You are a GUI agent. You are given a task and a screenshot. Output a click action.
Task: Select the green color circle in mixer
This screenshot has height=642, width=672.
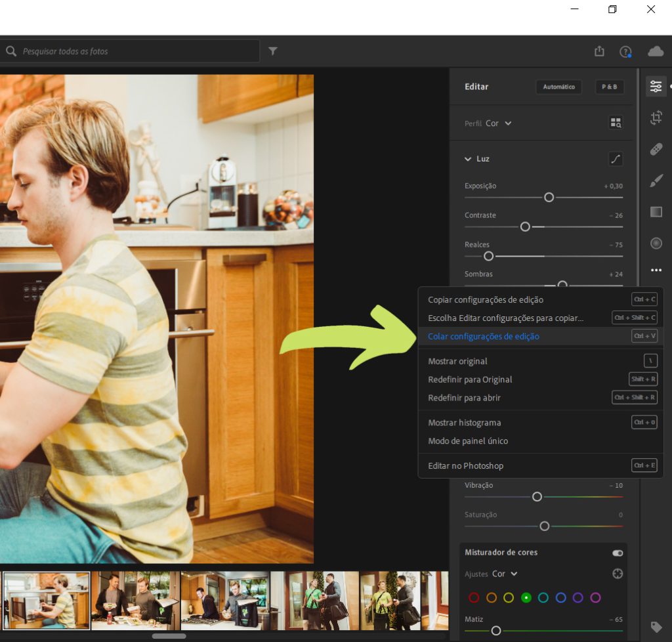(526, 597)
